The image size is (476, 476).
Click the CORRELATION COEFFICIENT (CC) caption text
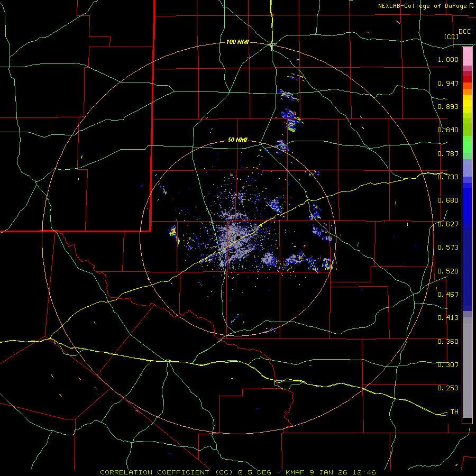point(167,472)
